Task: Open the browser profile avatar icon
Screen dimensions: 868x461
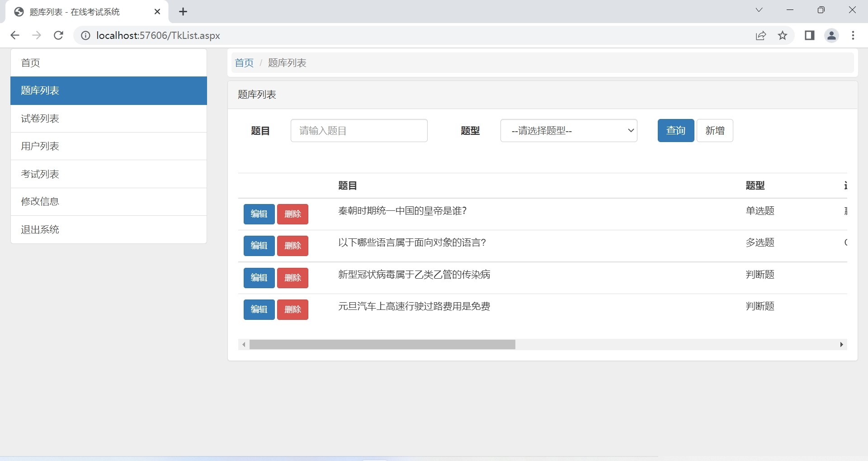Action: [831, 35]
